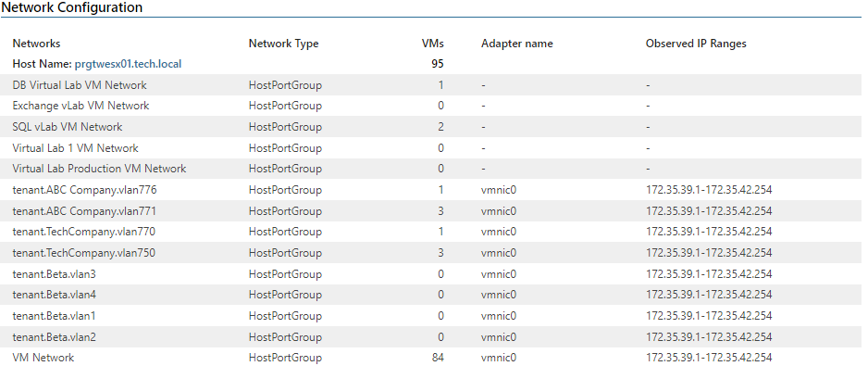
Task: Select the Networks column header
Action: [x=36, y=44]
